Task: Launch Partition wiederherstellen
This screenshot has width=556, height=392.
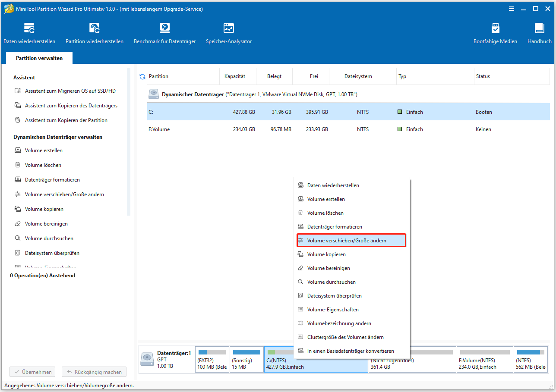Action: pos(94,32)
